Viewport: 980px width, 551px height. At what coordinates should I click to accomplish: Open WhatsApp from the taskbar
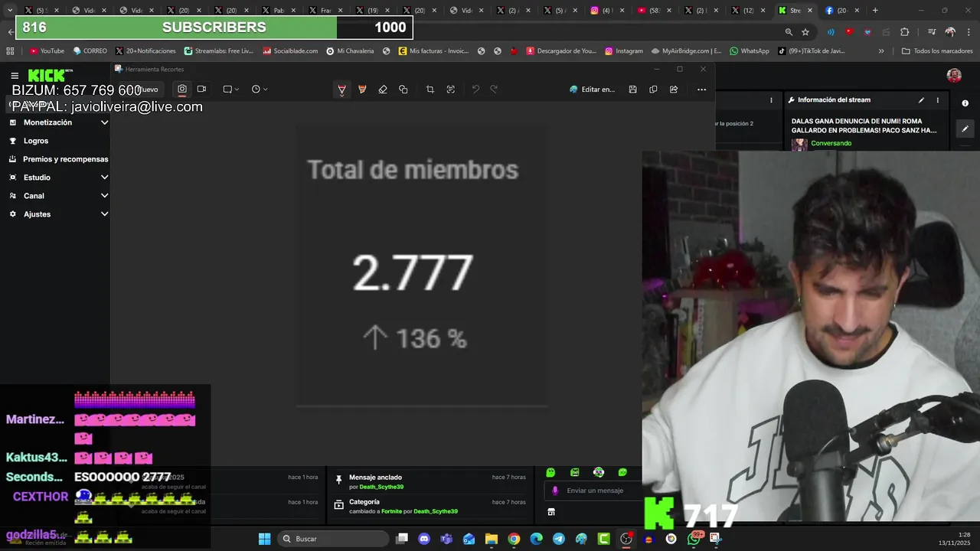[694, 539]
